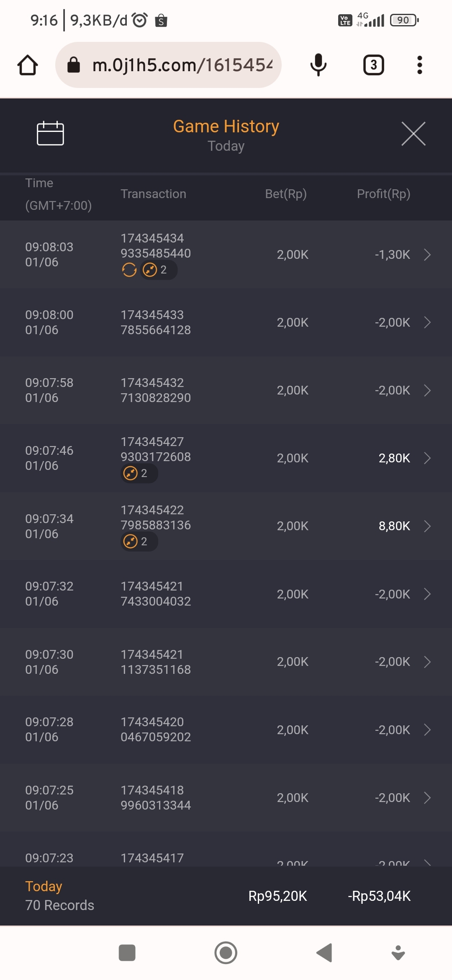
Task: Click the replay icon on 09:08:03 record
Action: click(x=129, y=270)
